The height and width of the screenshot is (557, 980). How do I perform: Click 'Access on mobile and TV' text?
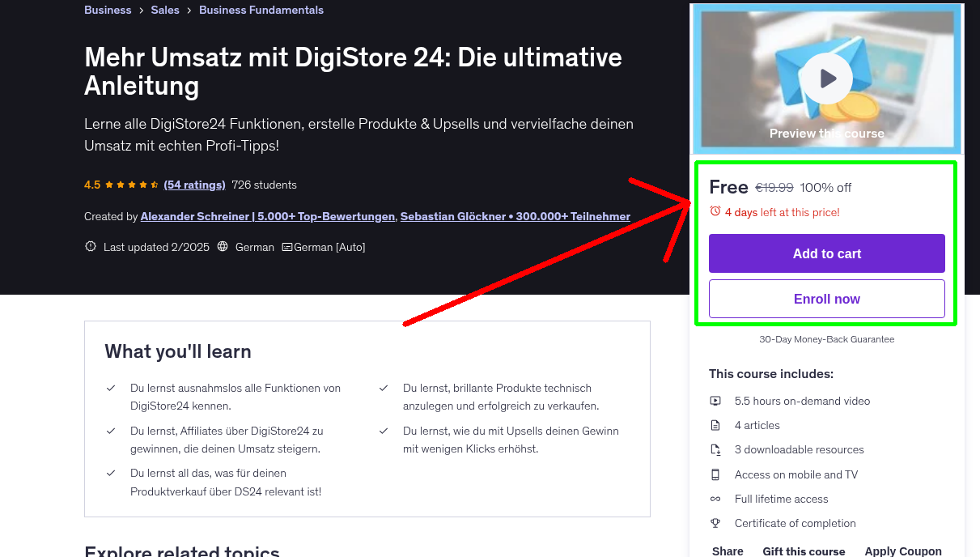(796, 474)
